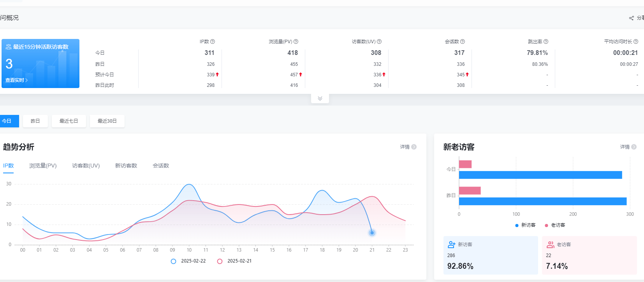Select the 会话数 trend tab
644x282 pixels.
pyautogui.click(x=161, y=166)
